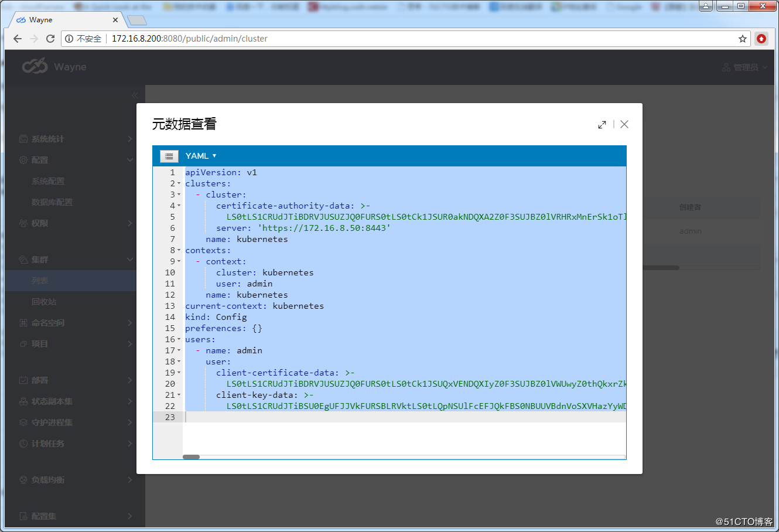This screenshot has height=532, width=779.
Task: Open 权限 sidebar menu
Action: [76, 223]
